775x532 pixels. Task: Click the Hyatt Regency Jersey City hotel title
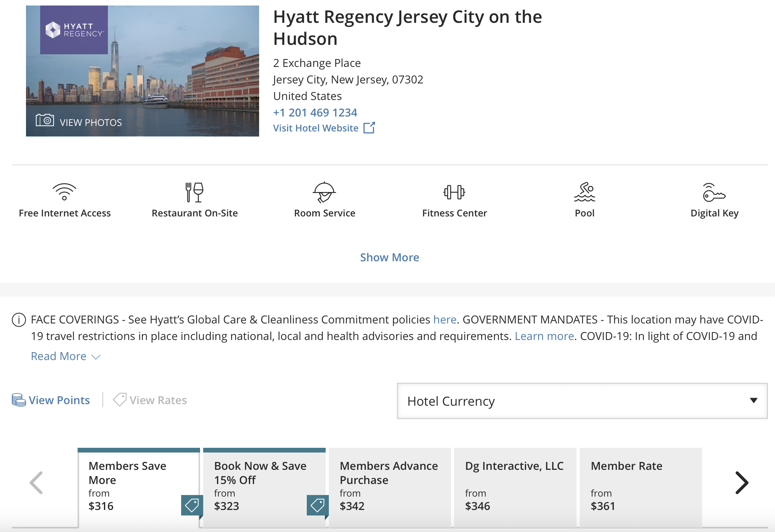coord(408,28)
